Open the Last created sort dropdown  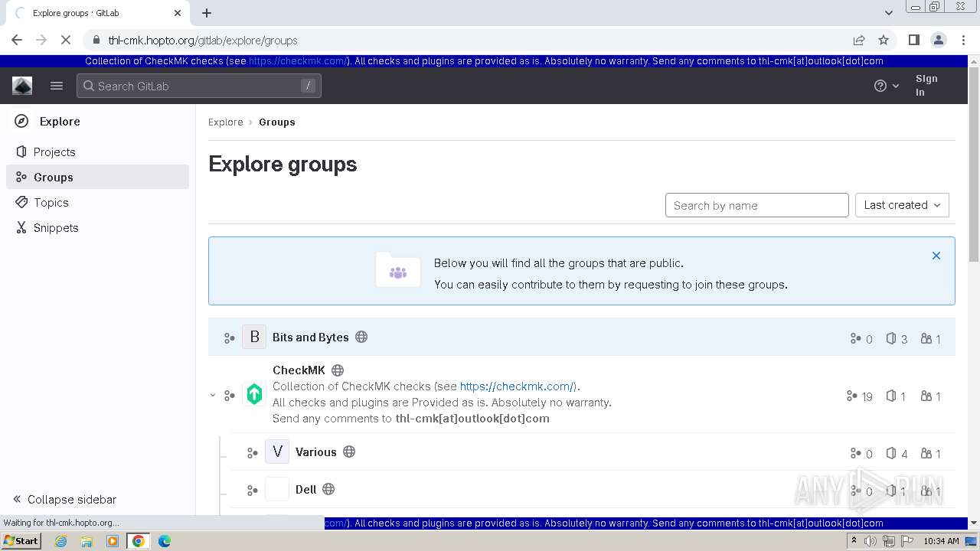(902, 205)
